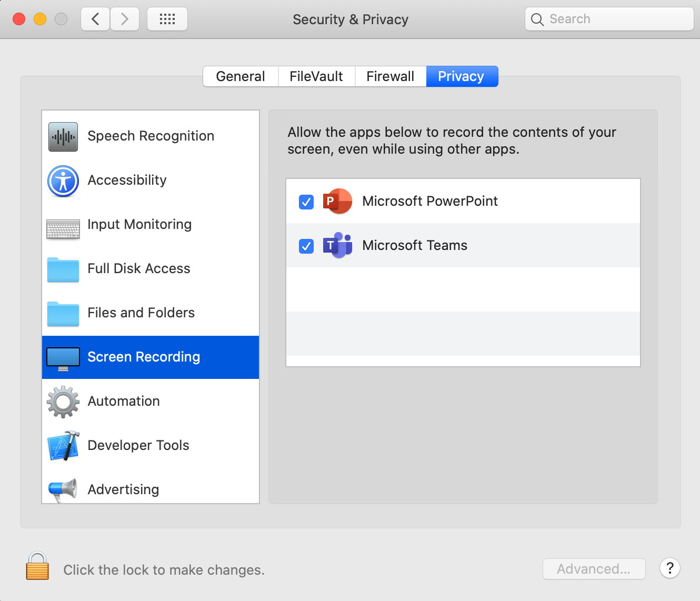Select Screen Recording in sidebar
The image size is (700, 601).
click(x=151, y=357)
